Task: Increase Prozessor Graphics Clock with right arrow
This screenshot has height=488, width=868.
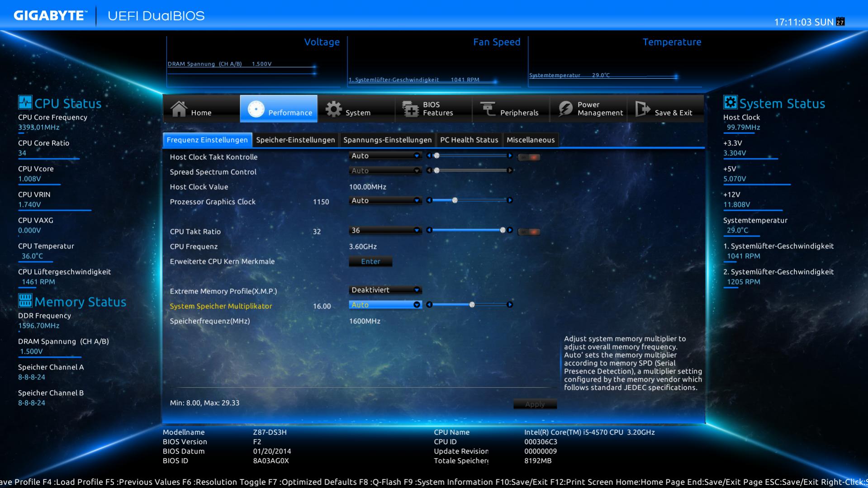Action: [x=510, y=200]
